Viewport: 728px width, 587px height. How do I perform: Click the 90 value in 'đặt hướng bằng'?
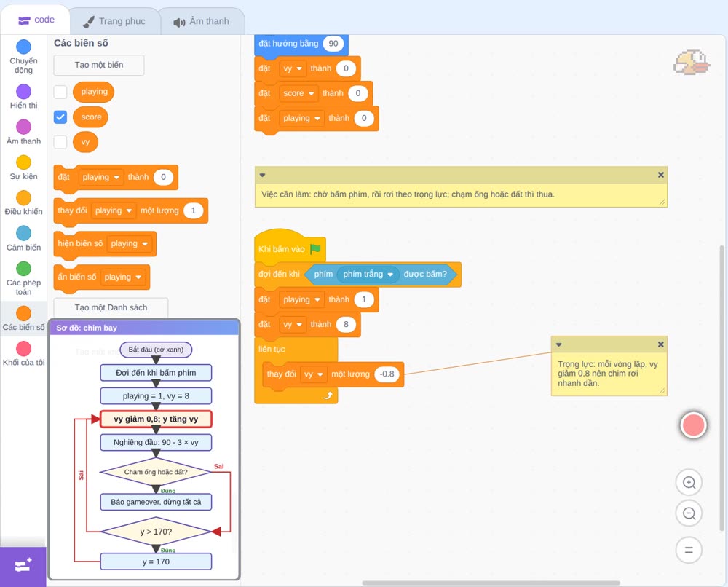point(333,44)
